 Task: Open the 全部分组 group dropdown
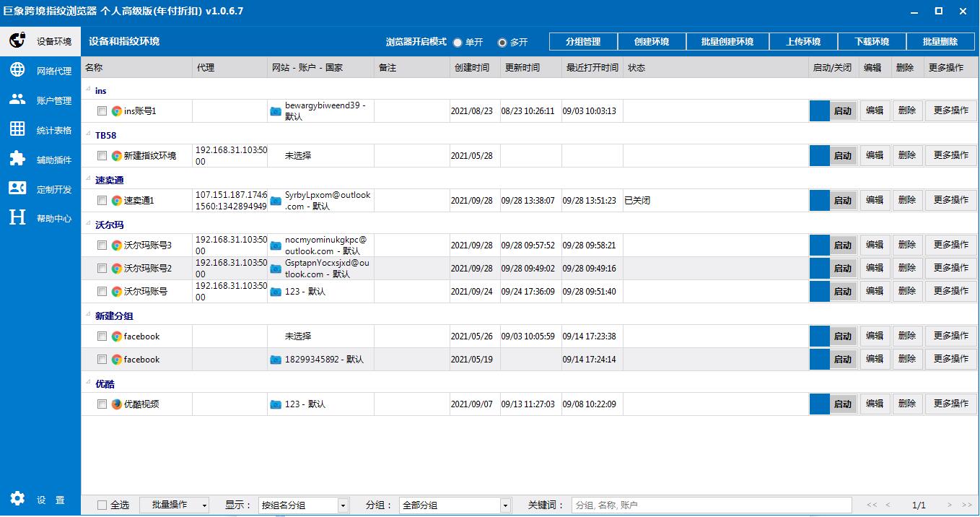pos(455,505)
